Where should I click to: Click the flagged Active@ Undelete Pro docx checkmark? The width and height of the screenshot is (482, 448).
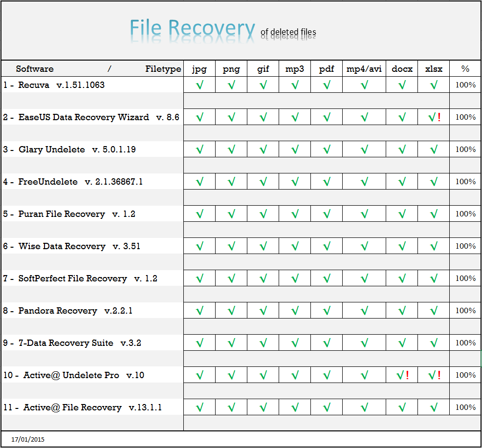click(403, 375)
